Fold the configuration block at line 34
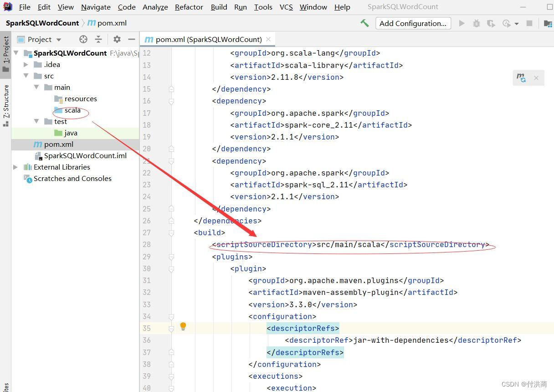The height and width of the screenshot is (392, 554). click(x=171, y=317)
